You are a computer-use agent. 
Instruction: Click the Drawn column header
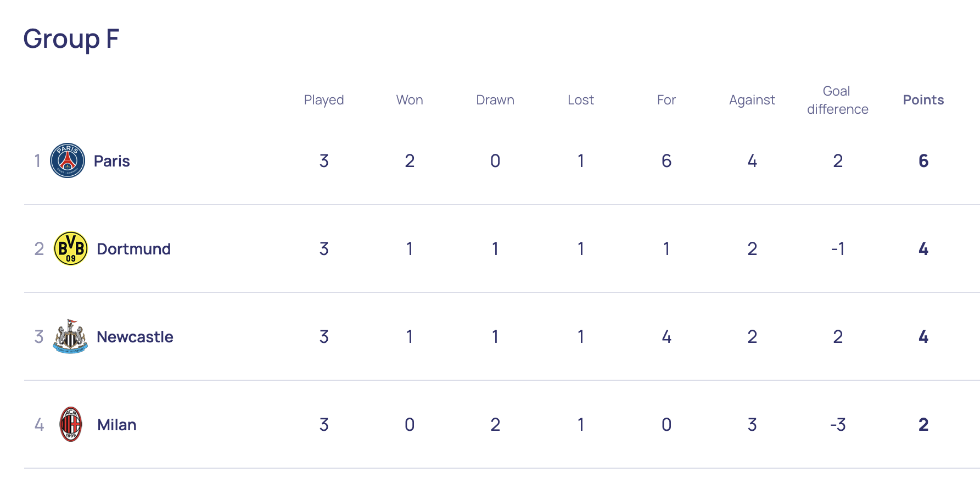click(495, 100)
